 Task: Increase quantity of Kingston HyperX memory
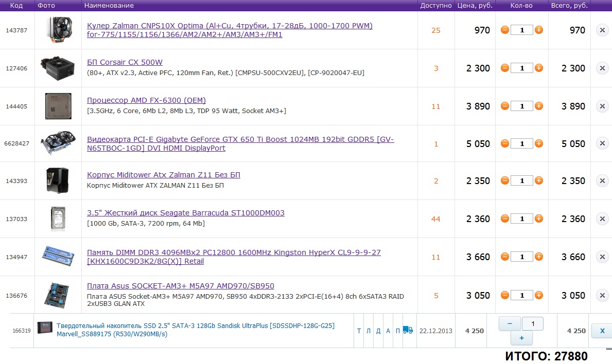click(538, 257)
